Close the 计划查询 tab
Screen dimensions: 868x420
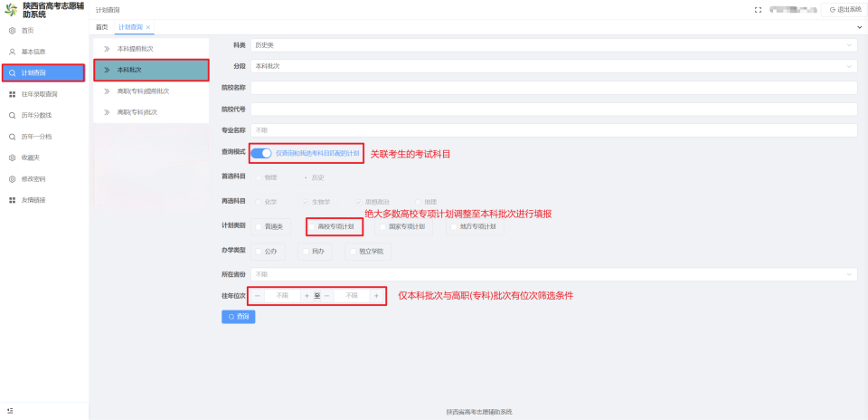click(147, 27)
